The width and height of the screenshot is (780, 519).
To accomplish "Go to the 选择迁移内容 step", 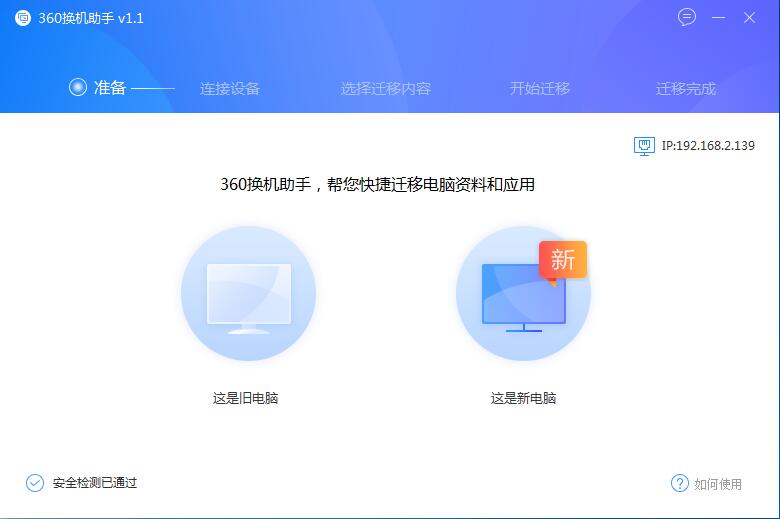I will click(386, 89).
